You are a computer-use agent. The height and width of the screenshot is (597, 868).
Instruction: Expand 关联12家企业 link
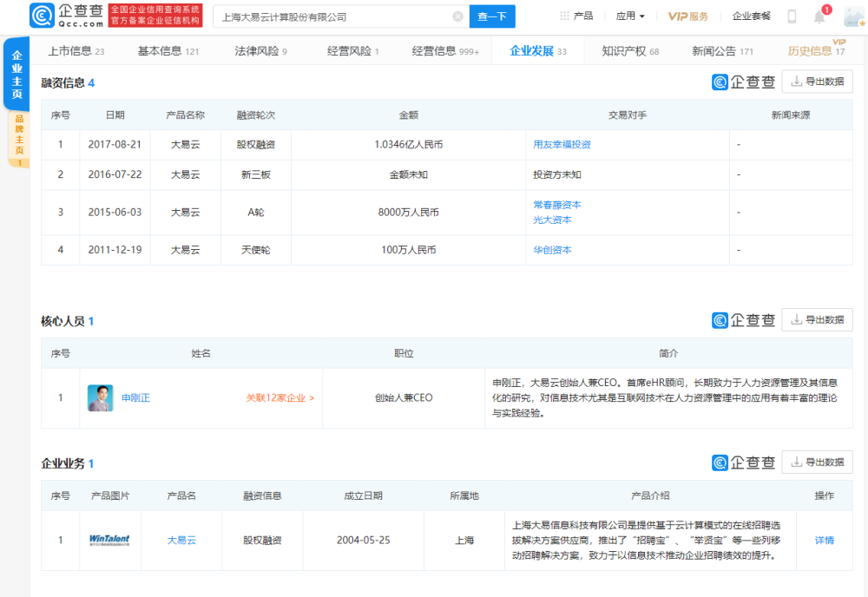pos(280,397)
